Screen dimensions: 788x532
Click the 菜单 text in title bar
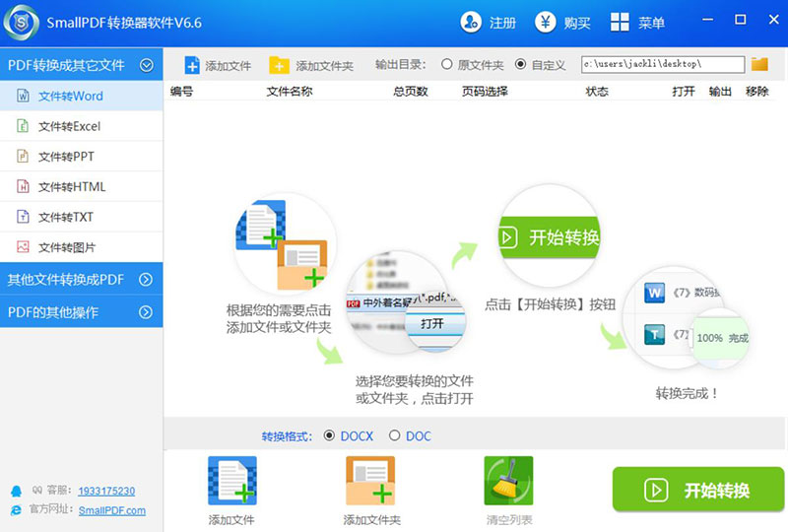tap(651, 23)
